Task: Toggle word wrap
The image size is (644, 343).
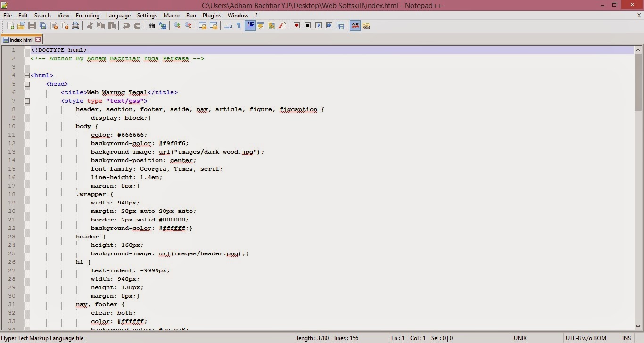Action: 228,25
